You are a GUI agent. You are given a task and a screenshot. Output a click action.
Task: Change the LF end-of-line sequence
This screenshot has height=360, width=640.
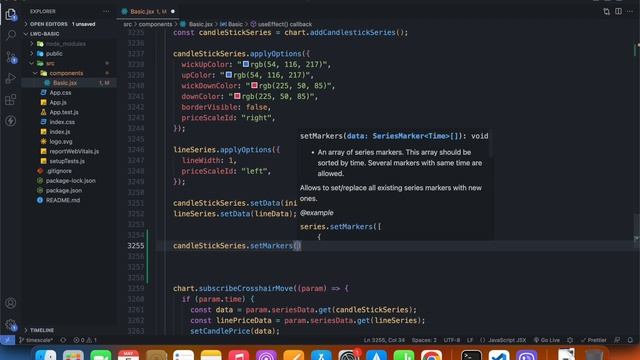(470, 340)
